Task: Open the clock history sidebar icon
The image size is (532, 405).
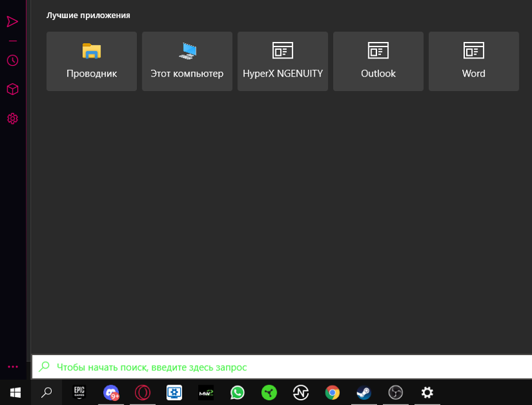Action: [13, 61]
